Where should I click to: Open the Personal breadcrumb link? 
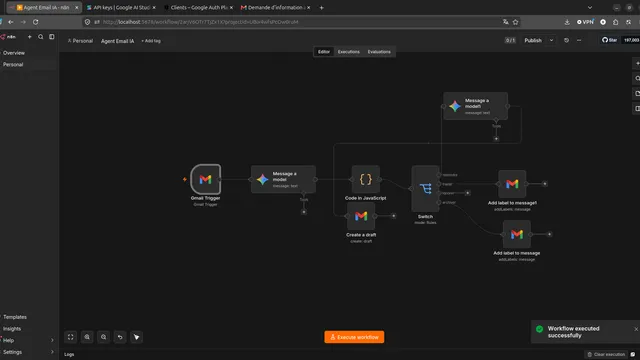(x=80, y=41)
